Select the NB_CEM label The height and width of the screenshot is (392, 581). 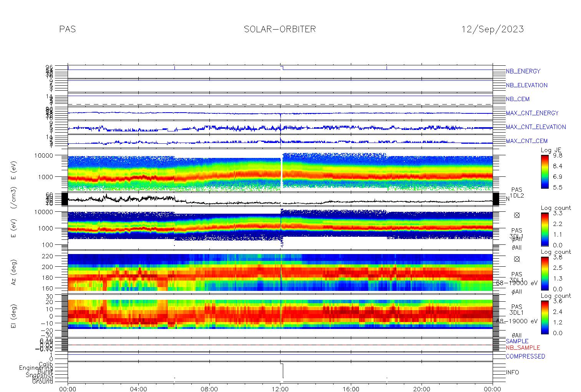(518, 99)
